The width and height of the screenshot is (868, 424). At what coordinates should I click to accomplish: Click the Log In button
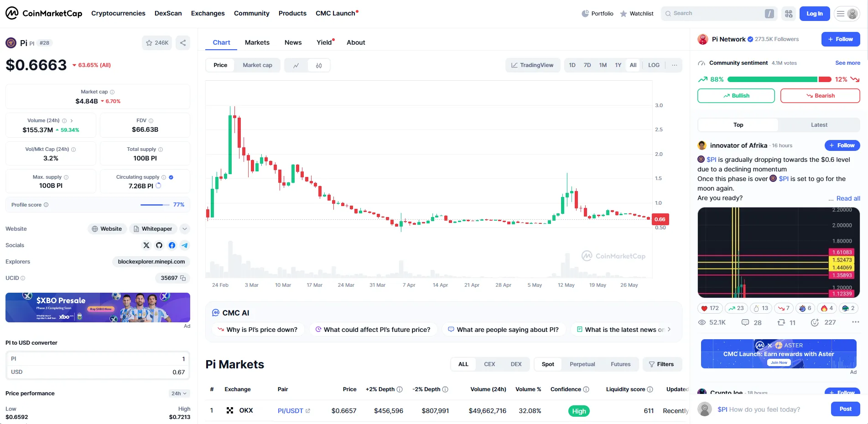coord(815,14)
